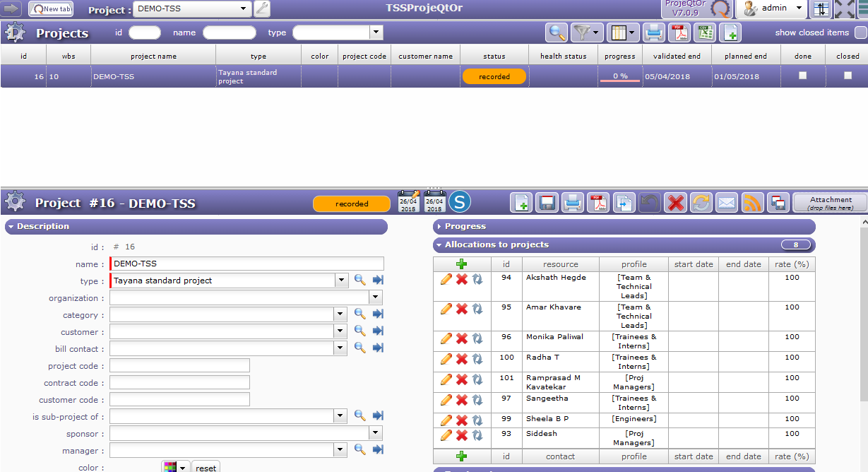
Task: Tick the done checkbox for DEMO-TSS
Action: [x=802, y=76]
